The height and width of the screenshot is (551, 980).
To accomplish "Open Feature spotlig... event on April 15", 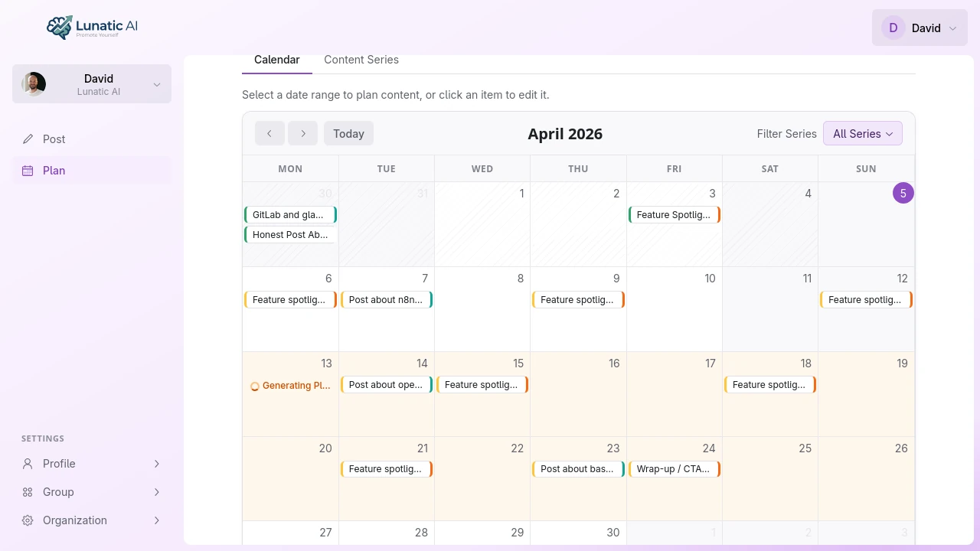I will coord(482,385).
